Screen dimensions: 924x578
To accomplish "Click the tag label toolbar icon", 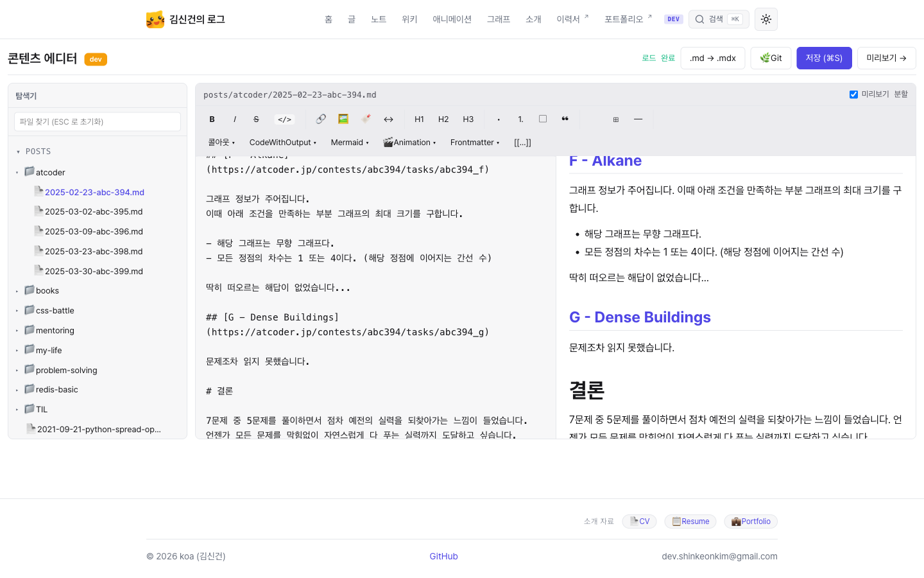I will pos(366,119).
